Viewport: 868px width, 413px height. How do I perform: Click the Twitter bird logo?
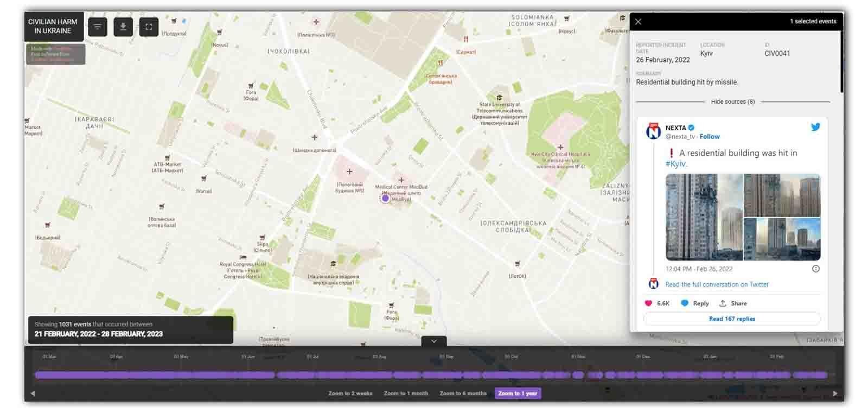point(815,127)
